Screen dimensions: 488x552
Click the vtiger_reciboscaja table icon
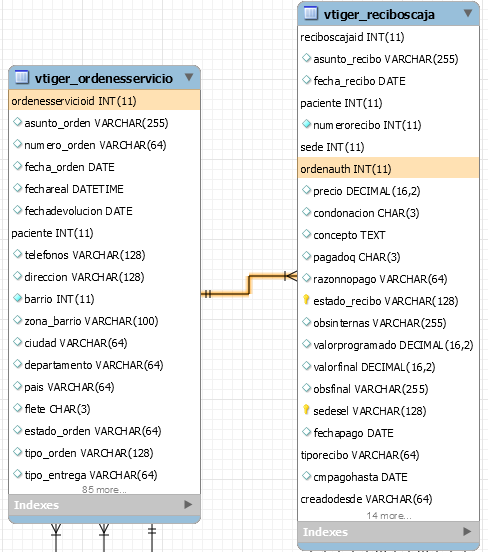click(x=311, y=13)
